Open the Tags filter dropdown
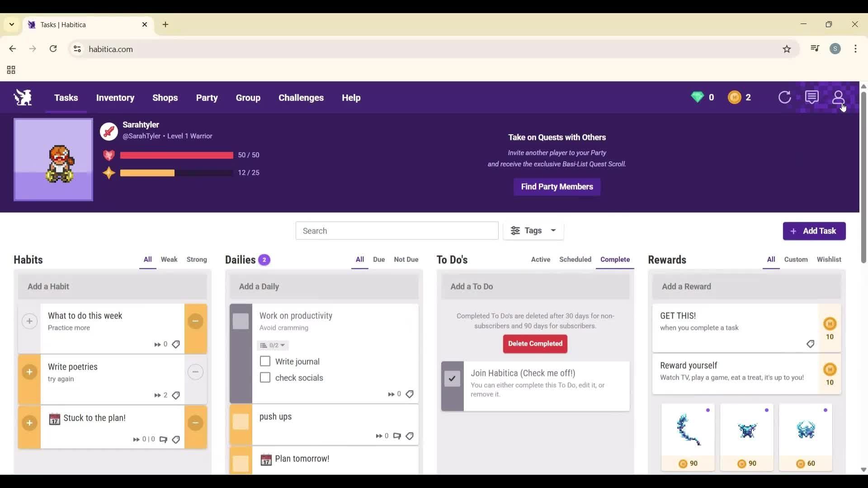868x488 pixels. coord(533,230)
